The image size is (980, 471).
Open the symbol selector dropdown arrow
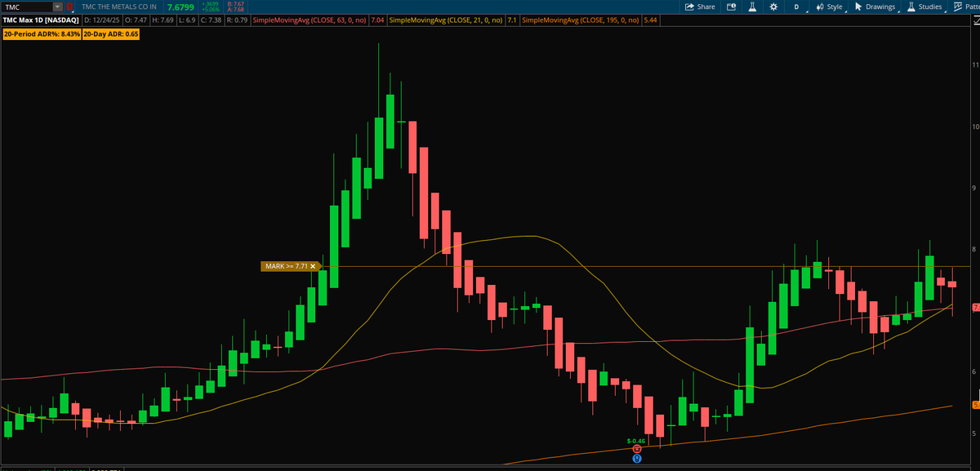tap(57, 7)
